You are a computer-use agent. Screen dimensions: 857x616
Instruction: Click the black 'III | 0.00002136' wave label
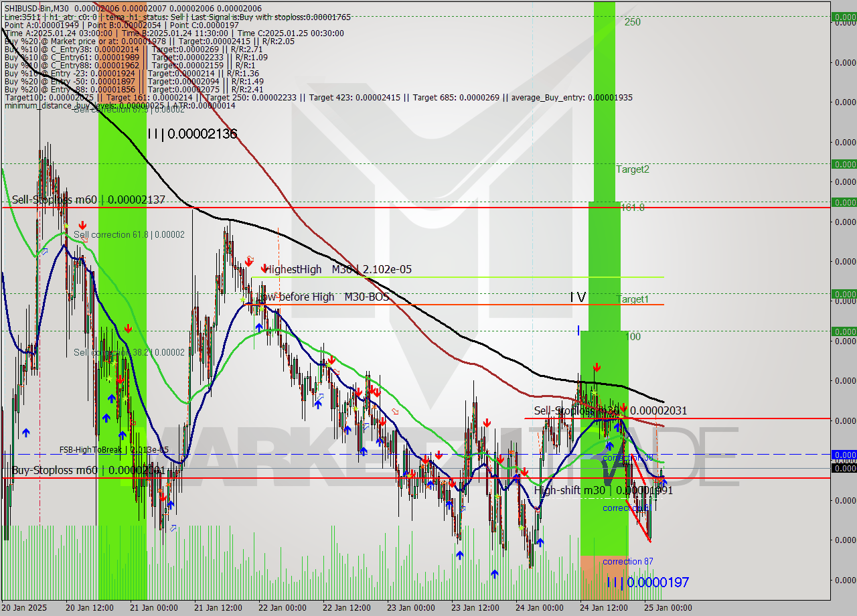tap(192, 134)
